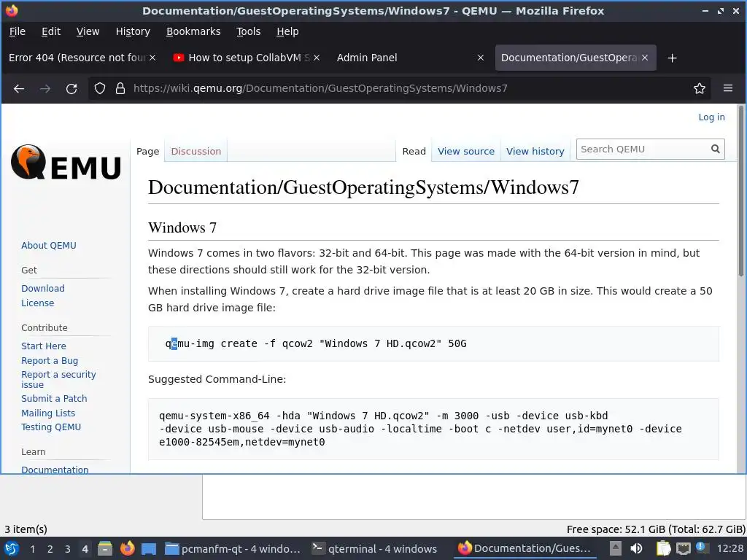
Task: Open Report a security issue link
Action: pyautogui.click(x=58, y=379)
